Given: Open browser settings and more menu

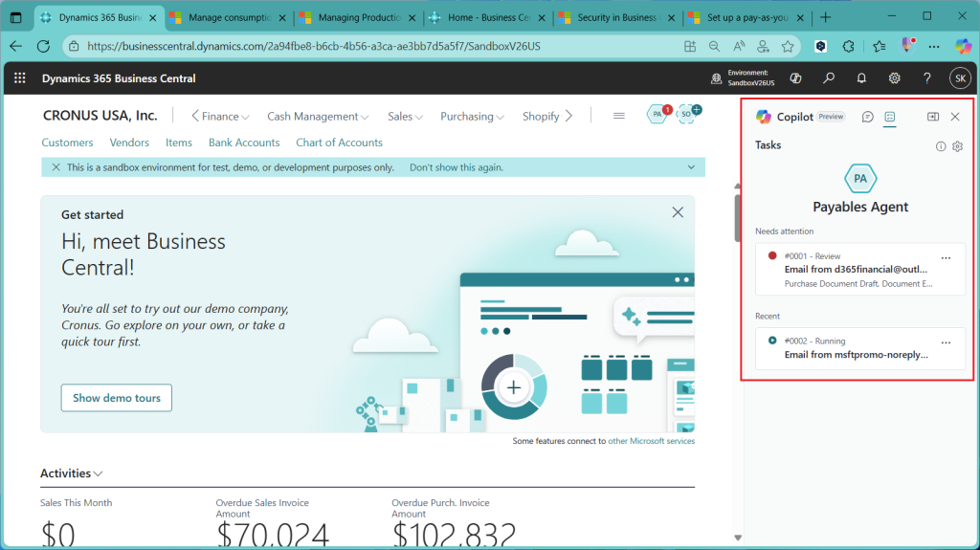Looking at the screenshot, I should coord(934,46).
